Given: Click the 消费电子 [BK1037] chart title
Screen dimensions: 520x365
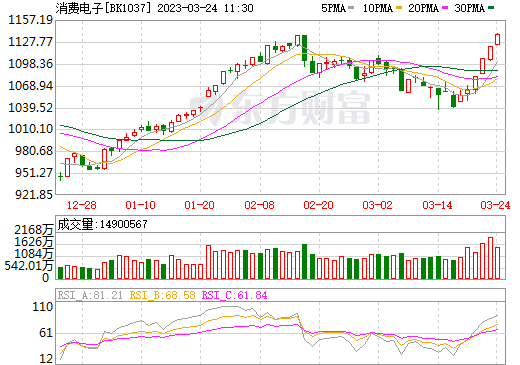Looking at the screenshot, I should pyautogui.click(x=101, y=8).
